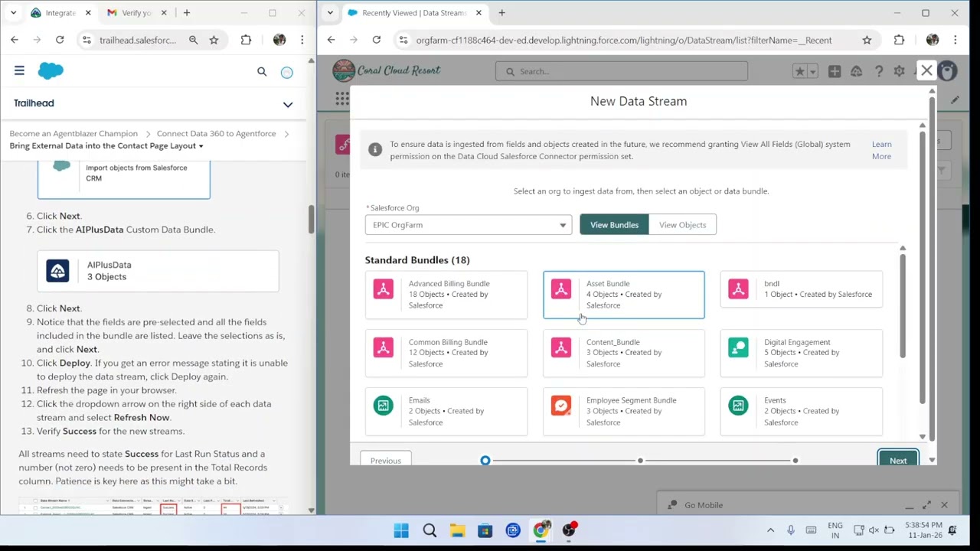Open the App Launcher dots icon
The width and height of the screenshot is (980, 551).
[341, 99]
